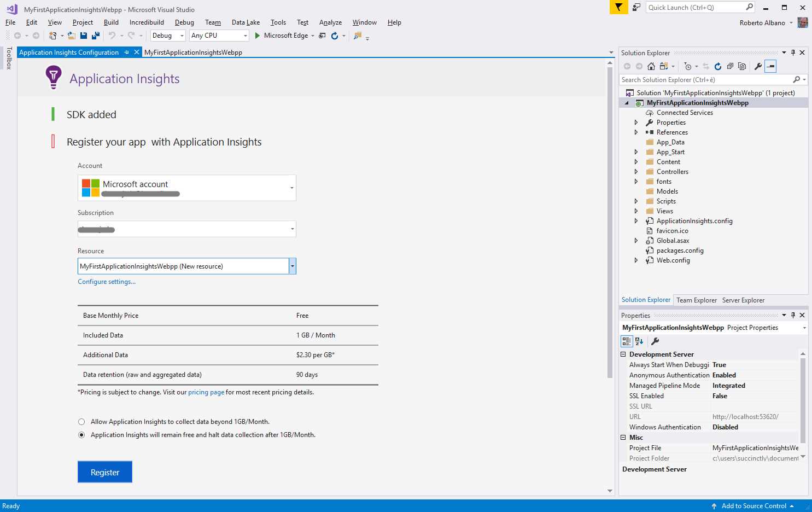Open the pricing page link

(206, 392)
